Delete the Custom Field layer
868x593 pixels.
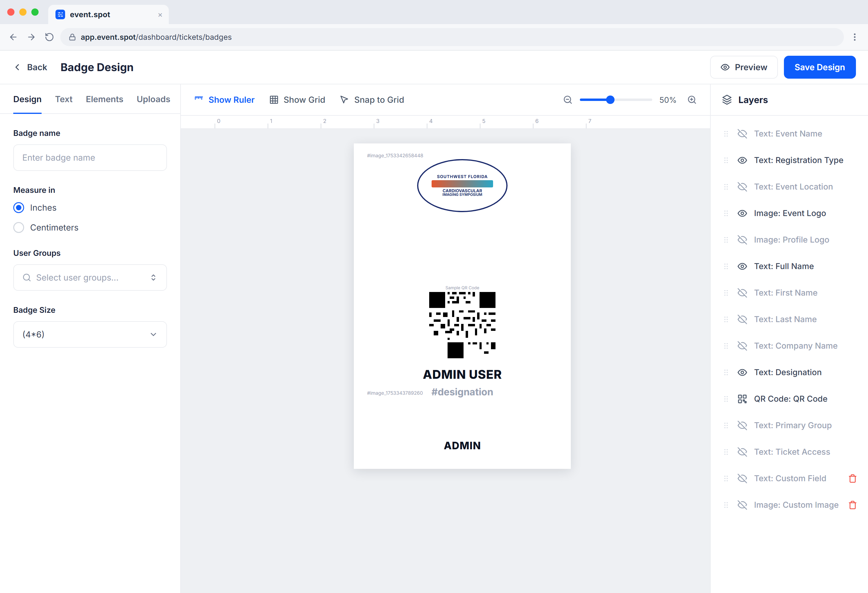(x=853, y=478)
